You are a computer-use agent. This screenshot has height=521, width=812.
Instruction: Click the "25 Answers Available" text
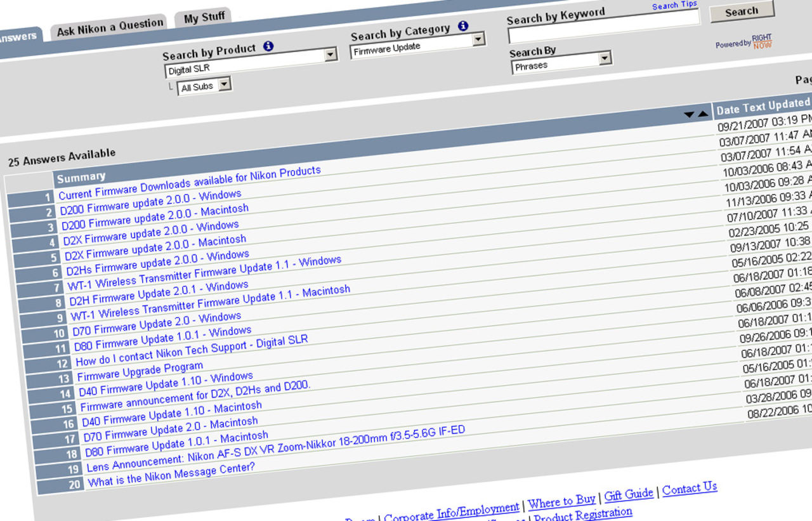[62, 157]
